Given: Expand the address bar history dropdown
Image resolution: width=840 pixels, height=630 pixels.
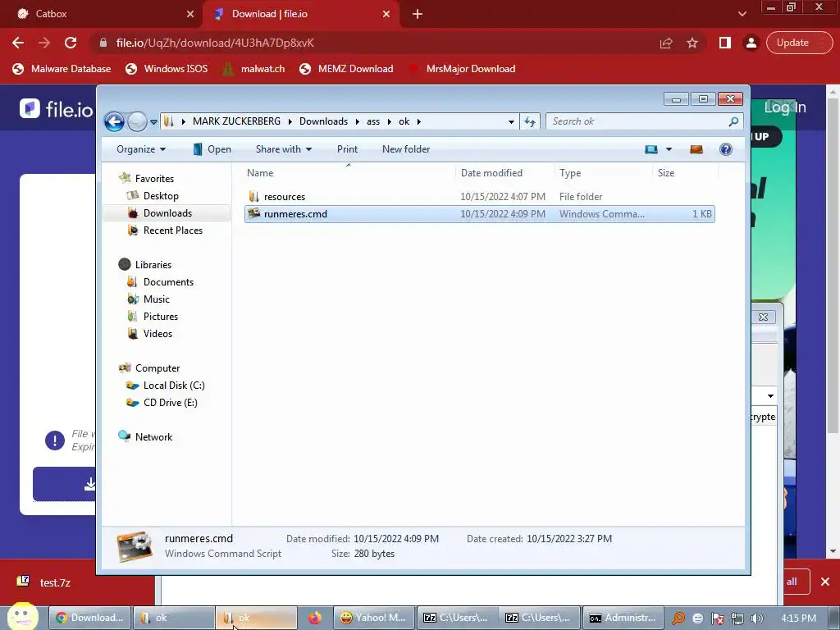Looking at the screenshot, I should [511, 122].
